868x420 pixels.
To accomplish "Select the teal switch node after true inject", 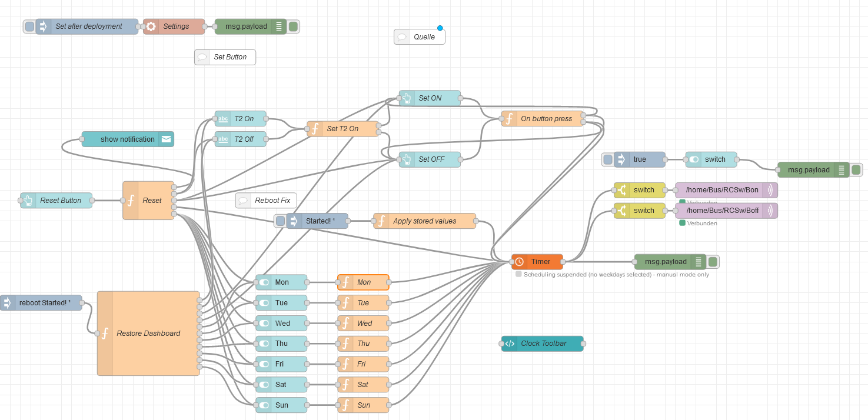I will click(711, 159).
